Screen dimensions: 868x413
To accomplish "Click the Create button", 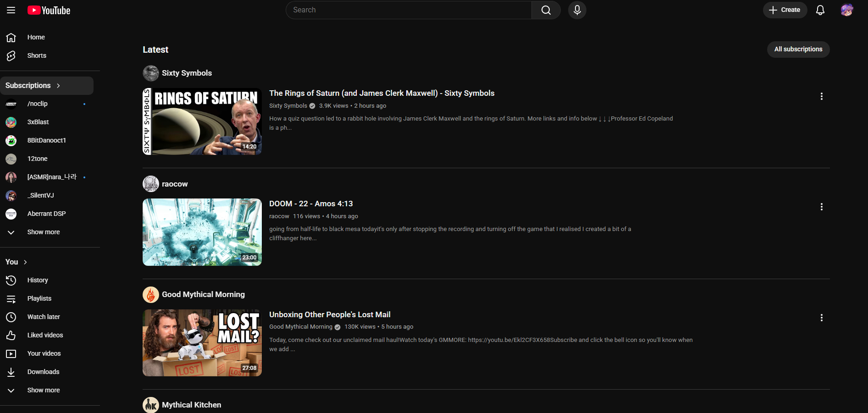I will coord(785,10).
